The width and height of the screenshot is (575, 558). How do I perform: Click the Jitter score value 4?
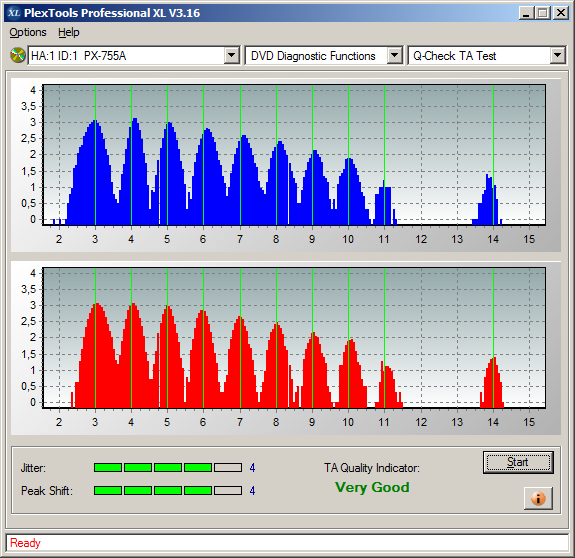point(252,468)
